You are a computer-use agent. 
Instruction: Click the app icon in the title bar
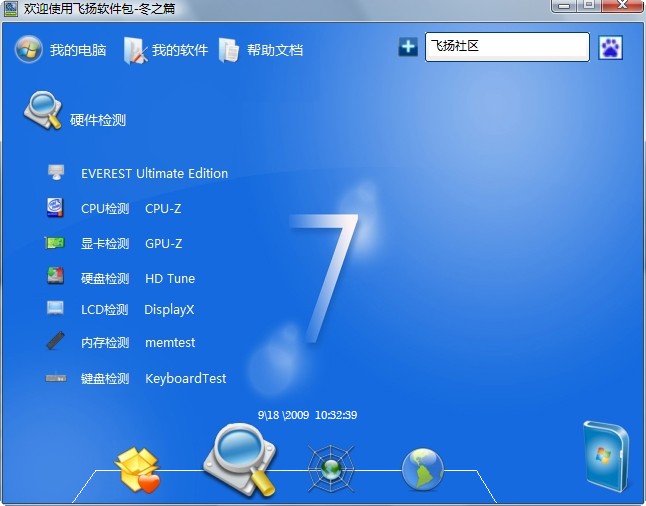[x=11, y=8]
